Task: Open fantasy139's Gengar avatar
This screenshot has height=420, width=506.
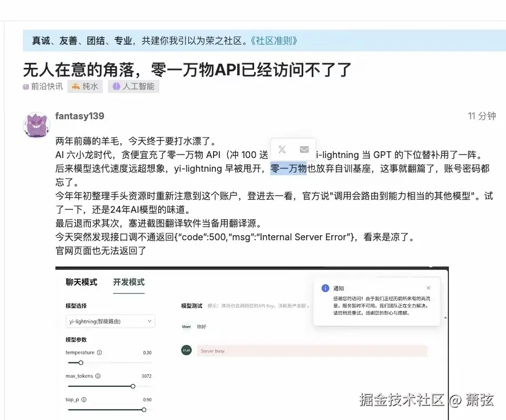Action: click(37, 125)
